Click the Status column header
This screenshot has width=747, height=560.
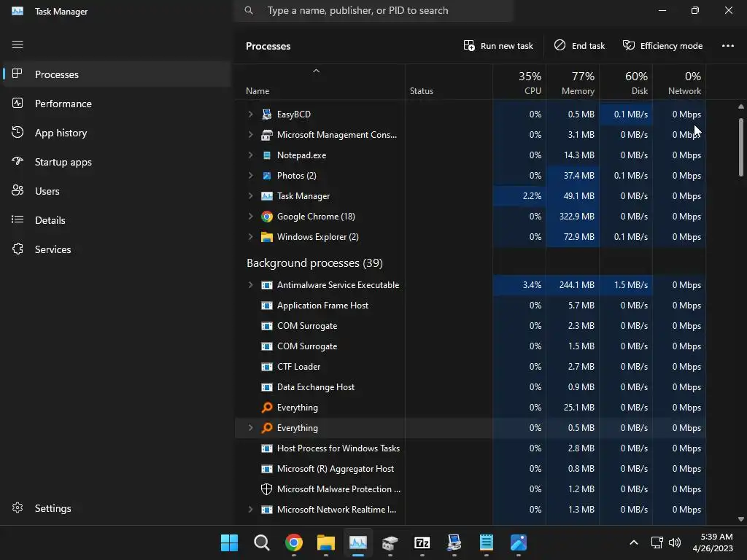(449, 82)
